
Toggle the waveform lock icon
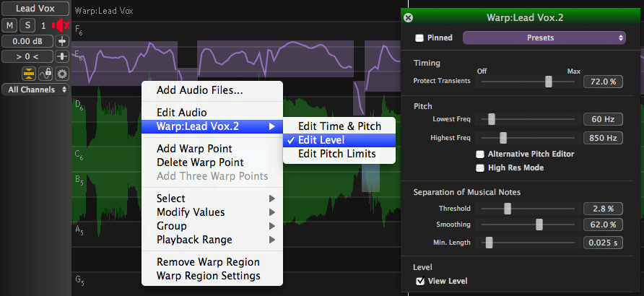(x=45, y=73)
